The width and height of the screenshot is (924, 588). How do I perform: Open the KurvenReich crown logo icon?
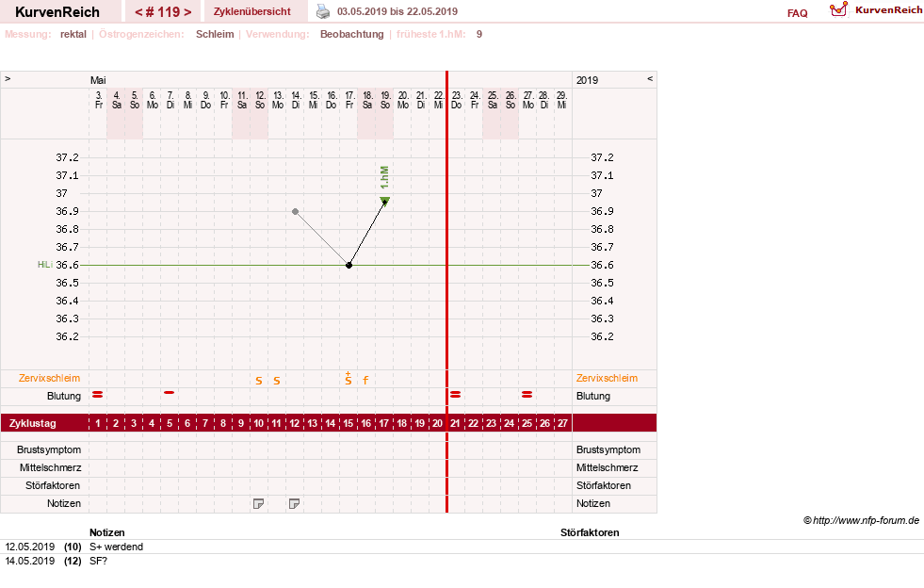pos(838,9)
